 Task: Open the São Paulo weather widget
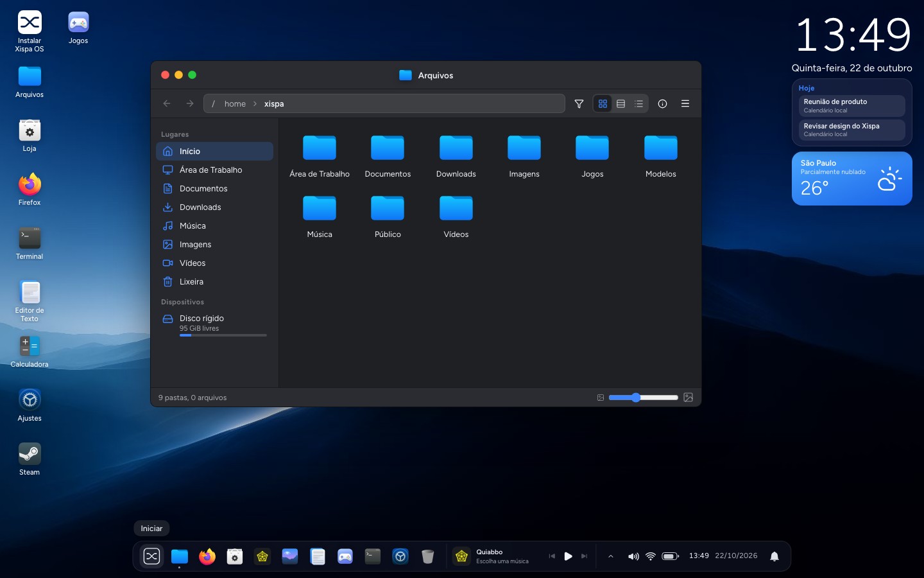[x=852, y=179]
